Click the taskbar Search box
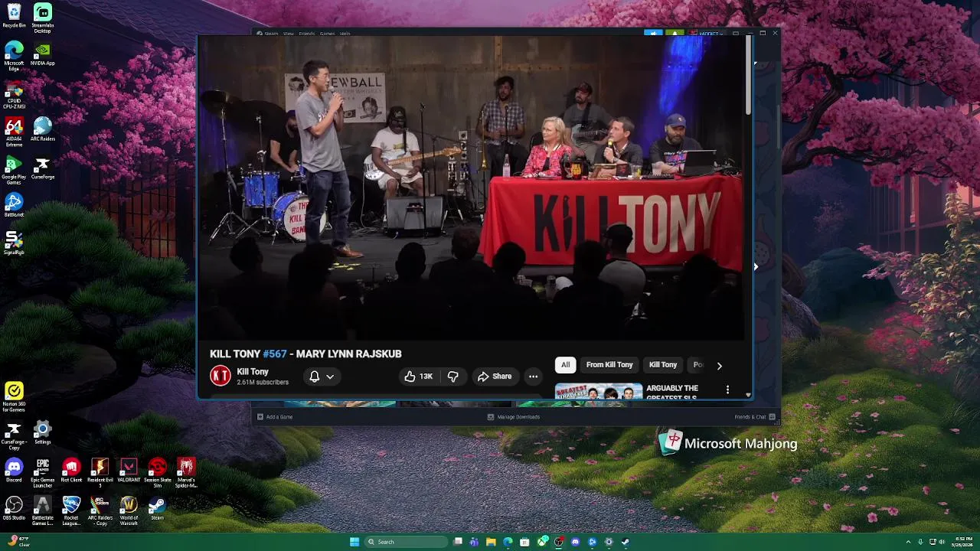The width and height of the screenshot is (980, 551). click(x=404, y=542)
